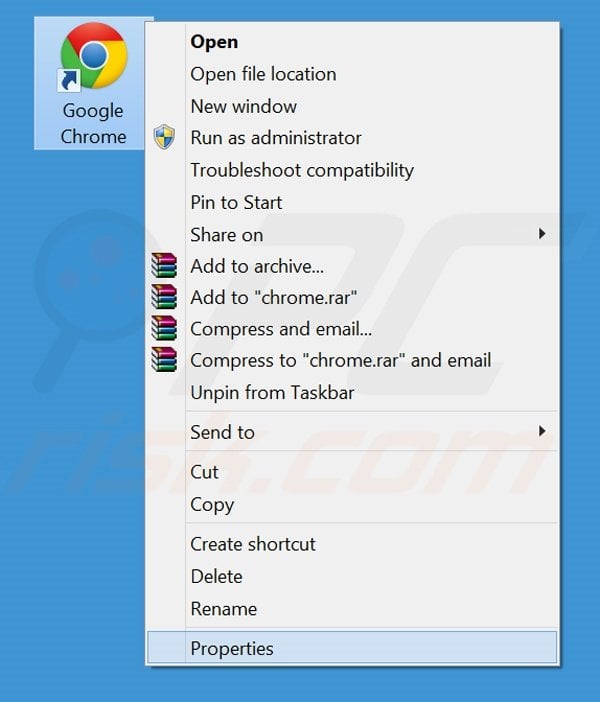
Task: Select Copy in the context menu
Action: [x=212, y=505]
